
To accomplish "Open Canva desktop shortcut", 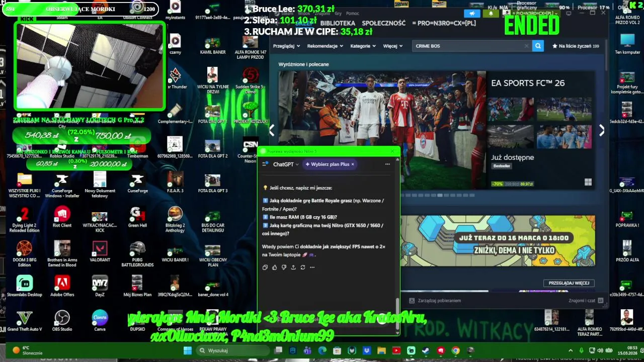I will [100, 321].
